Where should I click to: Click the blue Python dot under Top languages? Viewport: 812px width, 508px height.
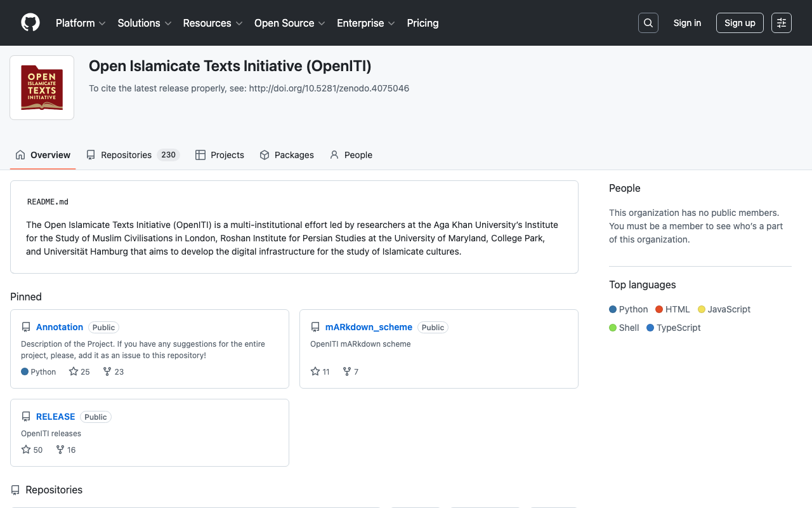pos(613,309)
